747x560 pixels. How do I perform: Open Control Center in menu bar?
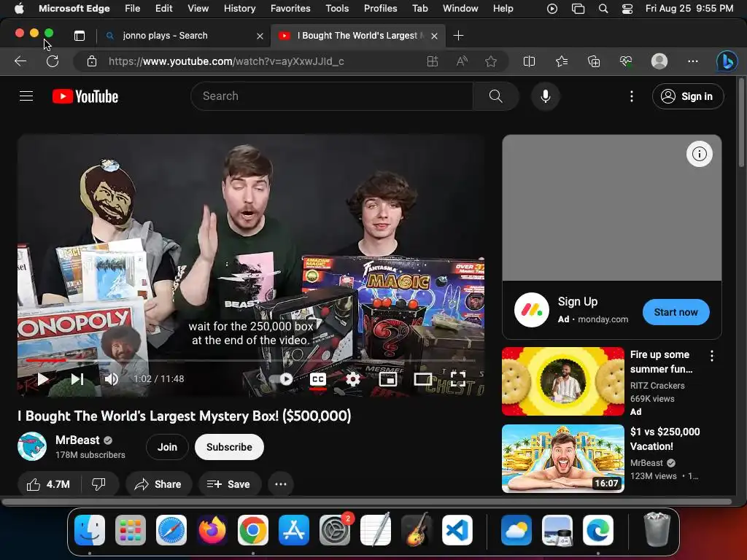(x=627, y=9)
